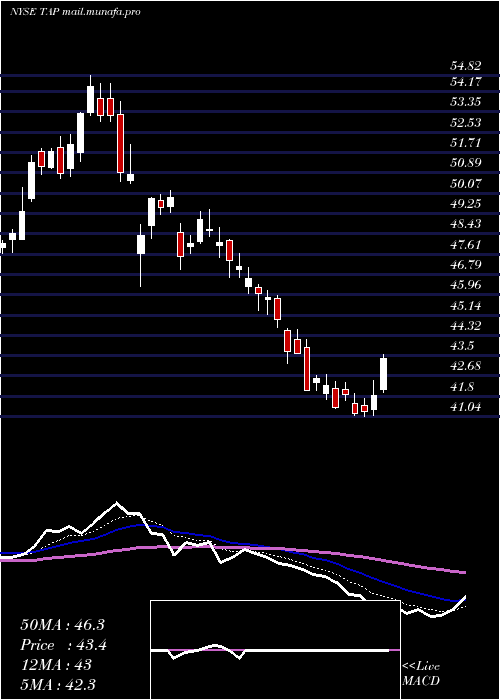Click the 51.71 price level label

tap(466, 143)
